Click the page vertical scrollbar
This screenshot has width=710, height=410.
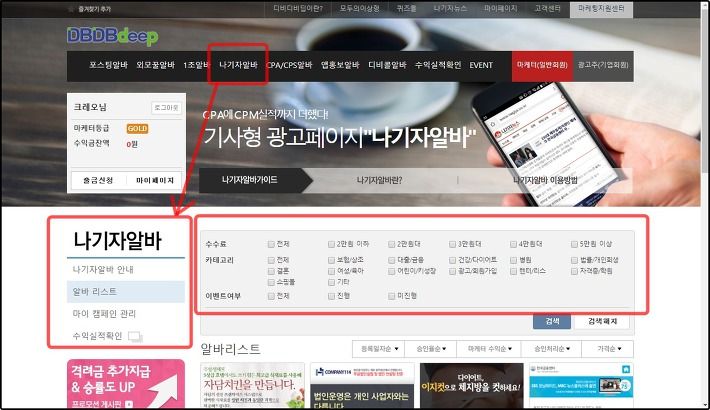(x=705, y=204)
